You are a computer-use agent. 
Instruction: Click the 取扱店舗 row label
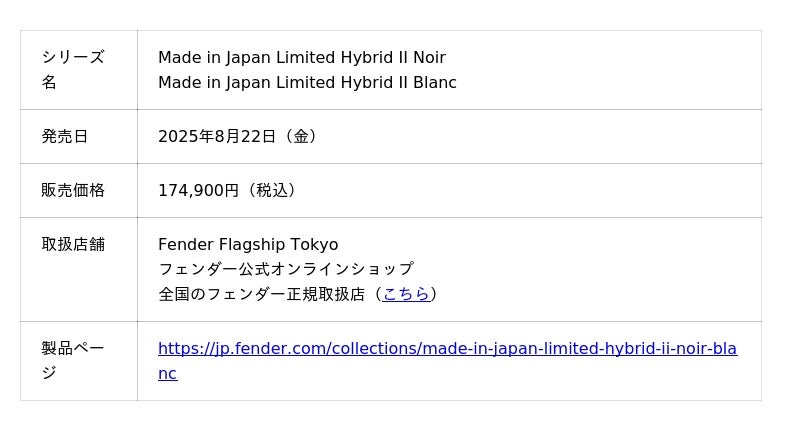pos(73,244)
